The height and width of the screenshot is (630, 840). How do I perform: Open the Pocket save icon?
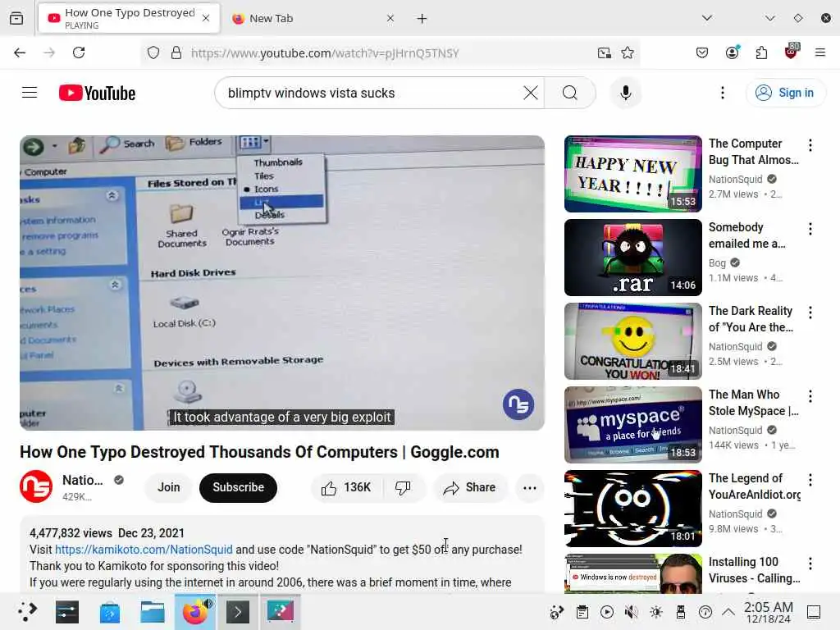[702, 52]
